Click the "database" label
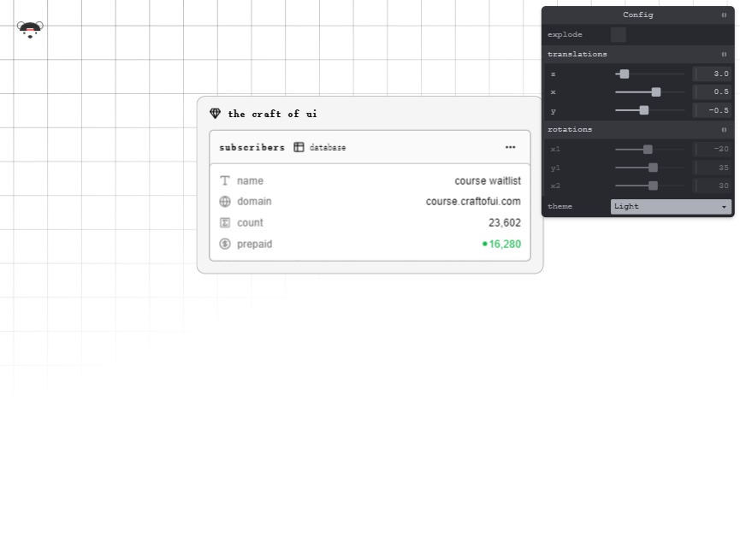The height and width of the screenshot is (560, 740). (x=328, y=148)
